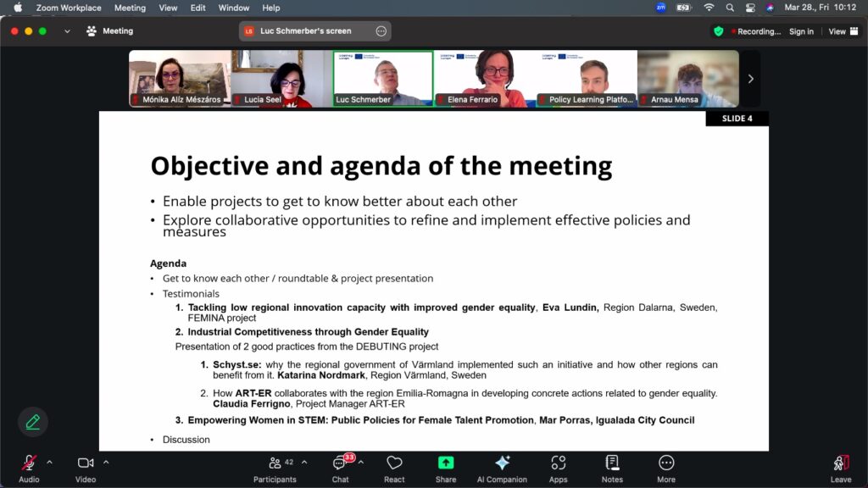Toggle the green annotate pencil button
The height and width of the screenshot is (488, 868).
click(33, 421)
